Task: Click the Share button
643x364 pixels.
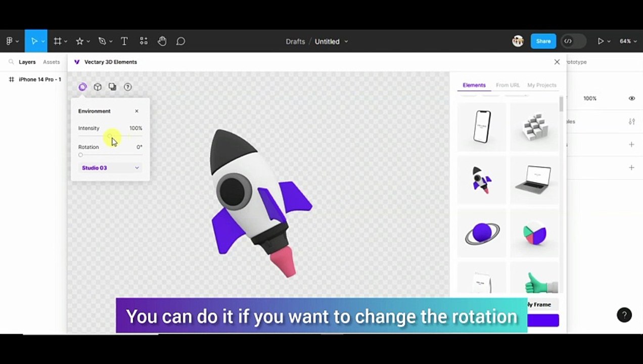Action: point(543,41)
